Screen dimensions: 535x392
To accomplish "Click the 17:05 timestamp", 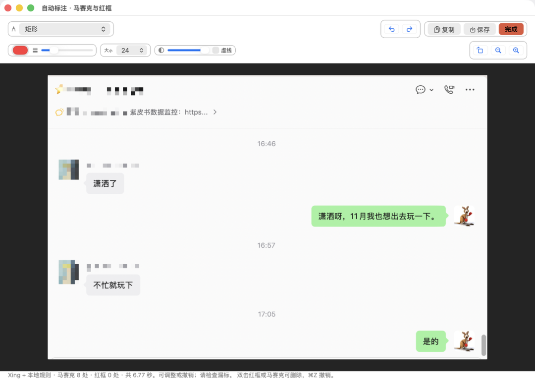I will [267, 314].
